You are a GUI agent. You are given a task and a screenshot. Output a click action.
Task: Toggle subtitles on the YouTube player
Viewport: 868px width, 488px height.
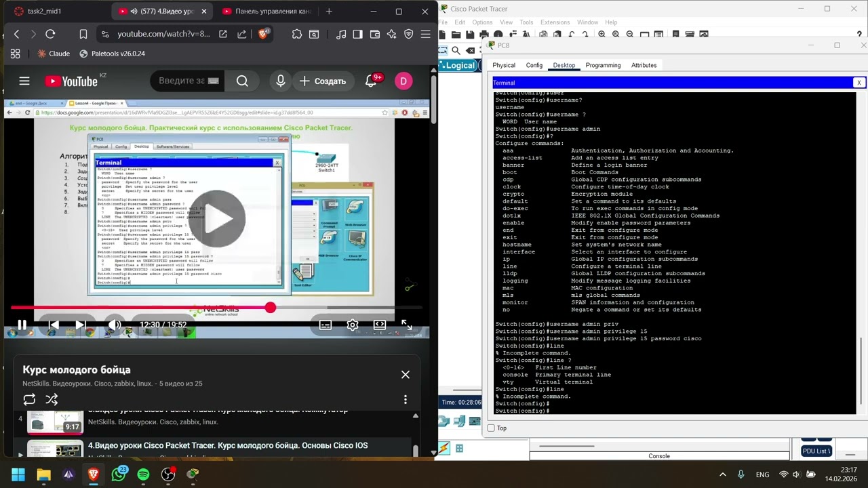[325, 325]
